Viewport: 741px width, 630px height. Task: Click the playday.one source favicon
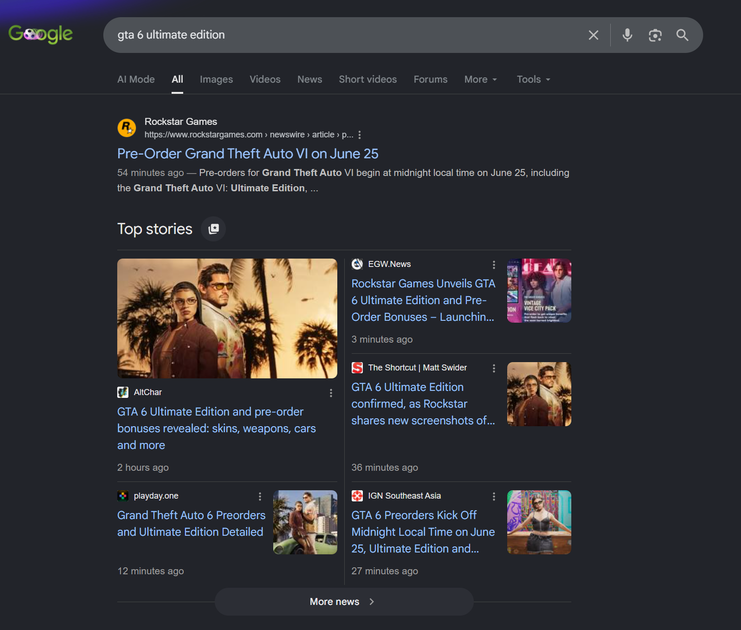pyautogui.click(x=123, y=496)
